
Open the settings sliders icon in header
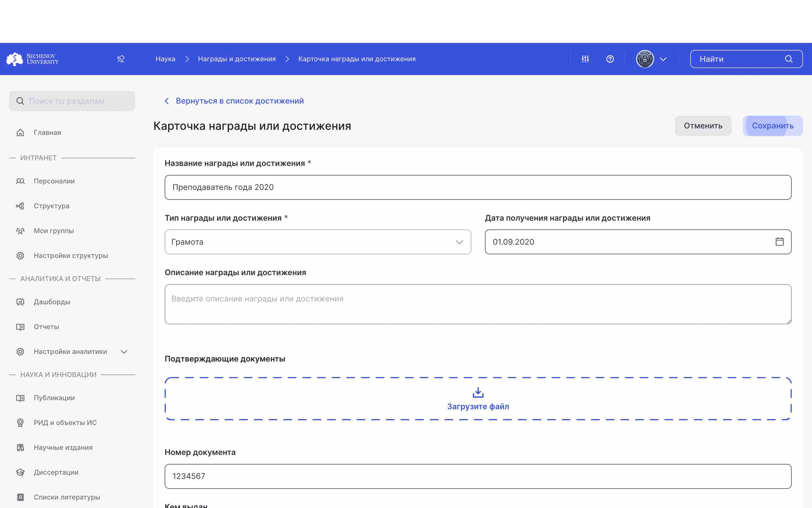coord(585,59)
